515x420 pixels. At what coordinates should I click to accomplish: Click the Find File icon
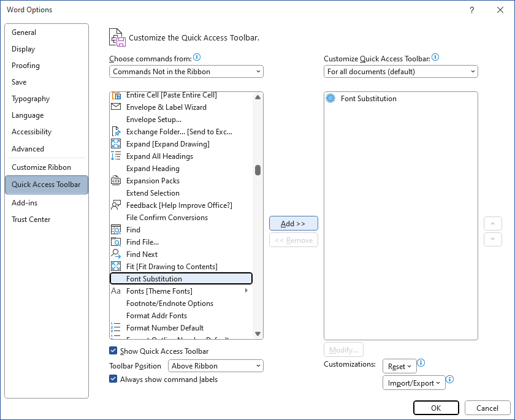point(115,242)
